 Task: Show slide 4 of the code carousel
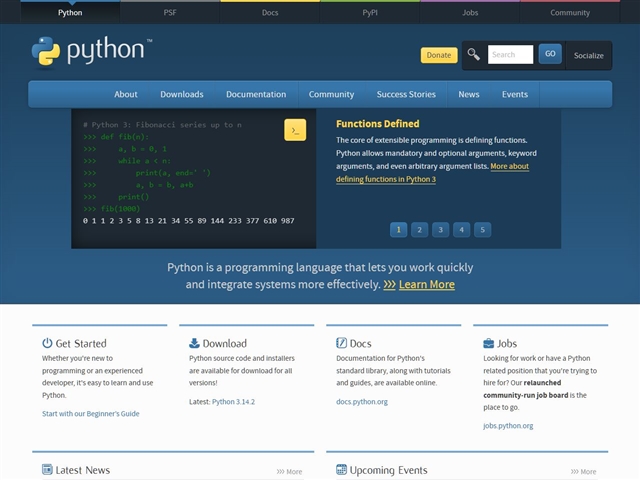click(x=461, y=230)
